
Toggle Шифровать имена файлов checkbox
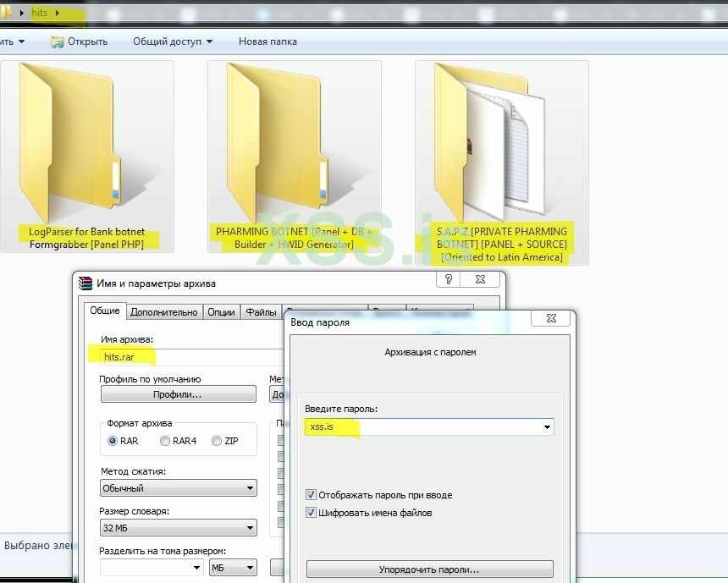tap(311, 513)
